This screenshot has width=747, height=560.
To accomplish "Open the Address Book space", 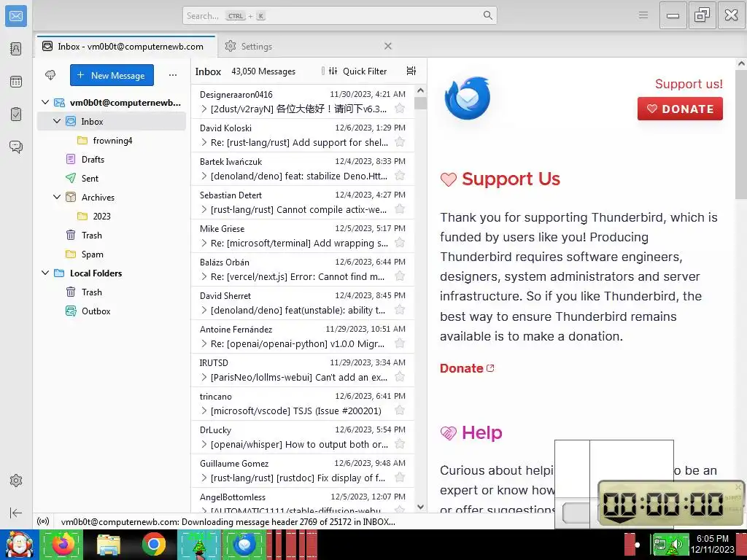I will tap(16, 49).
